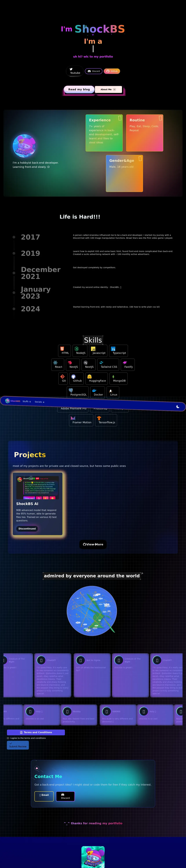
Task: Select the December 2021 timeline heading
Action: [x=41, y=273]
